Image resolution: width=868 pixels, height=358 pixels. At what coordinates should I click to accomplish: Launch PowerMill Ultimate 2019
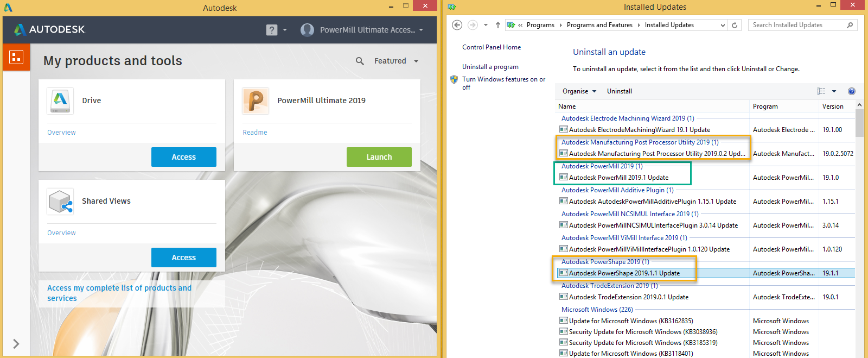point(379,157)
